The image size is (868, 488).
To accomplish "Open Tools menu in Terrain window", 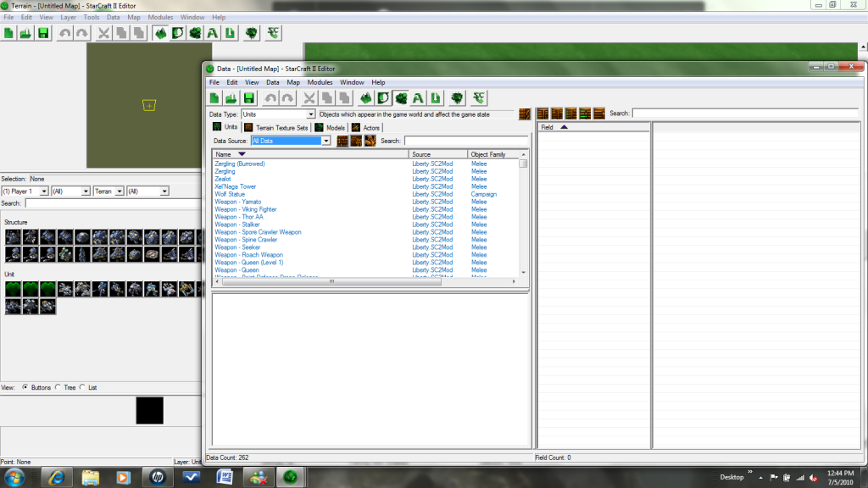I will 92,17.
